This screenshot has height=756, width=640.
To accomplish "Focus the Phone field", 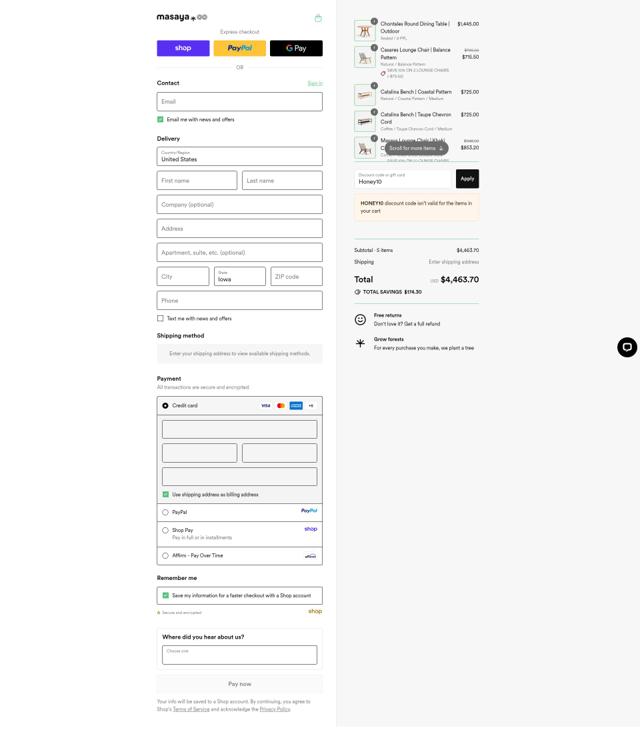I will tap(240, 300).
